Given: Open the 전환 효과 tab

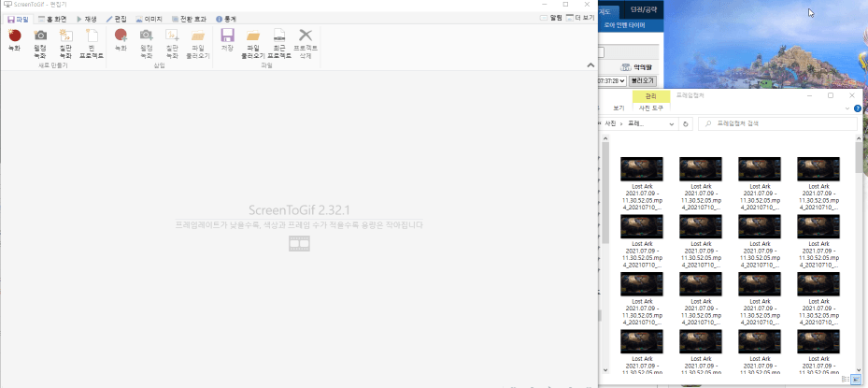Looking at the screenshot, I should pyautogui.click(x=187, y=19).
